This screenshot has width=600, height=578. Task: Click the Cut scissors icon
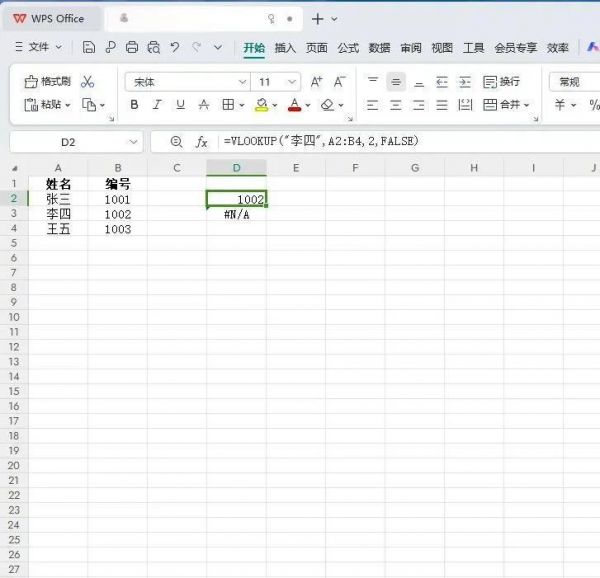tap(88, 82)
